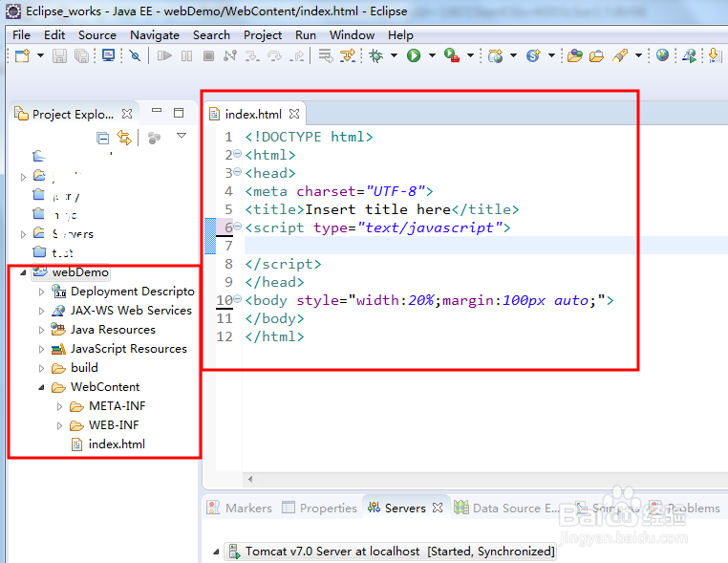Image resolution: width=728 pixels, height=563 pixels.
Task: Click the Debug bug icon
Action: point(376,55)
